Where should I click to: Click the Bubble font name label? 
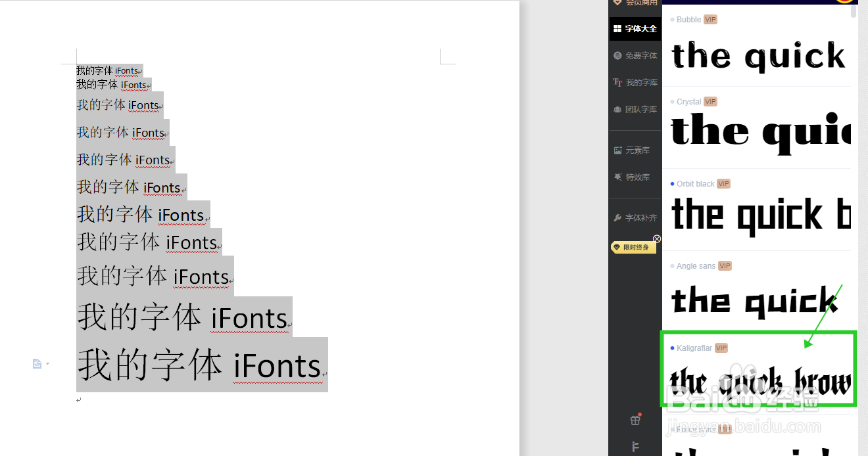[x=688, y=20]
